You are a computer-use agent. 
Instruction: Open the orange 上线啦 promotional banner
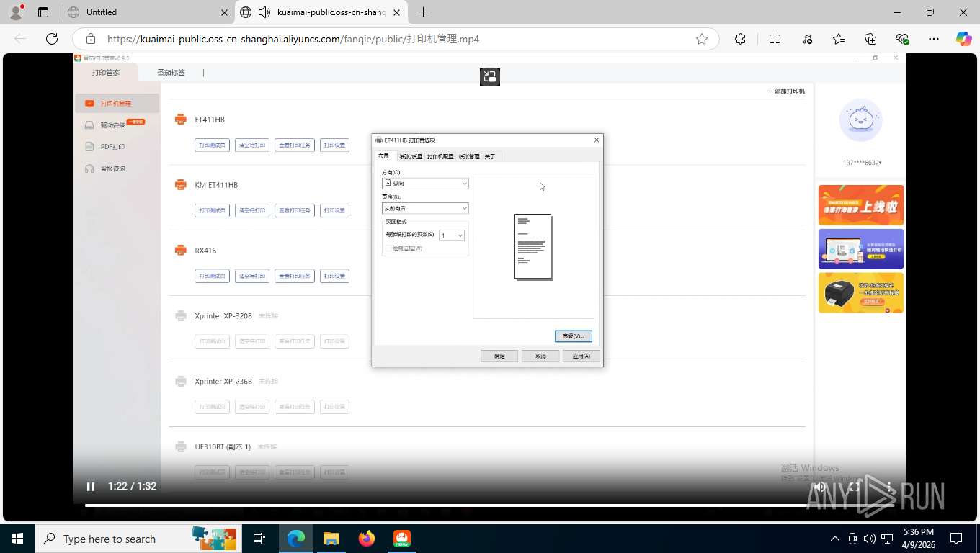[x=861, y=205]
